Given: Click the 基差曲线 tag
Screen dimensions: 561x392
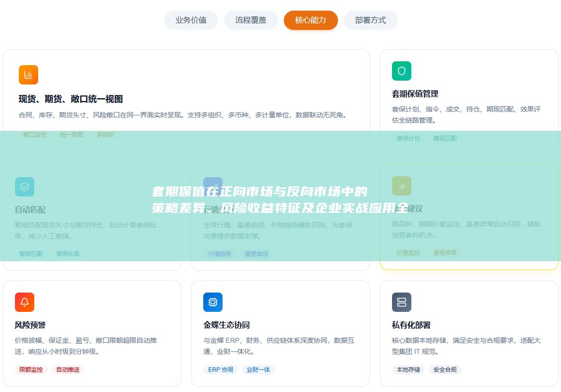Looking at the screenshot, I should 256,254.
